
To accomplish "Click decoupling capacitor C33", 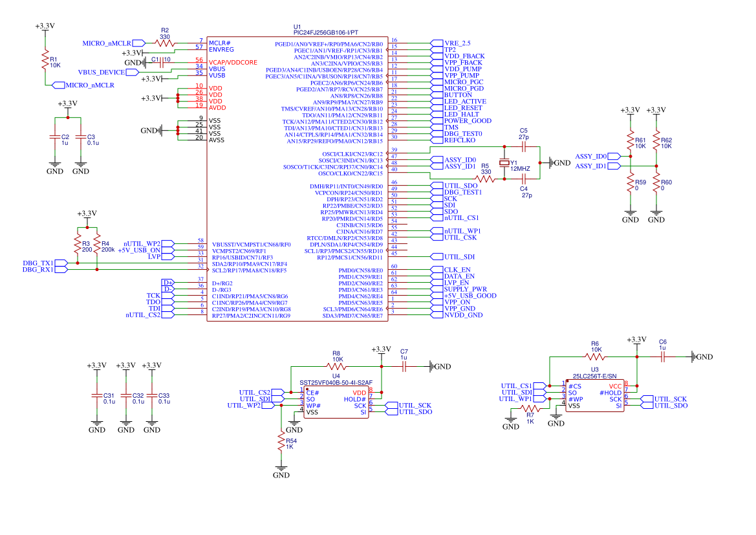I will 152,395.
